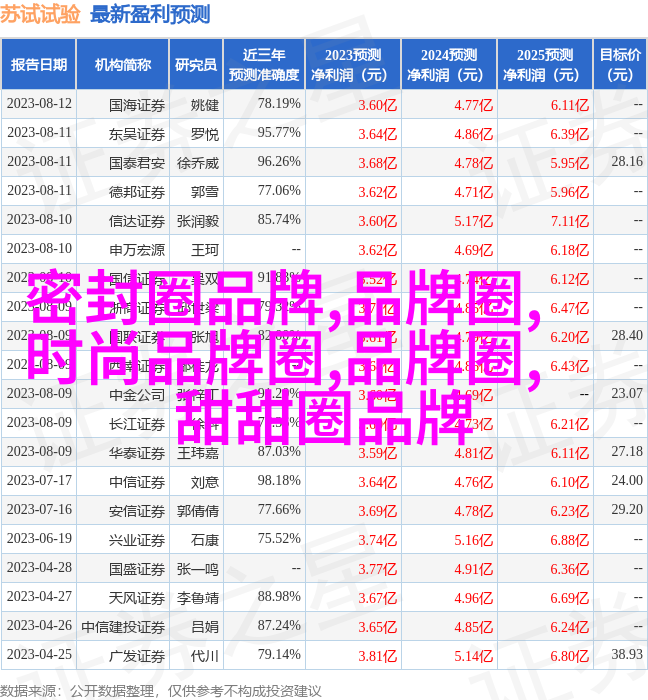This screenshot has width=648, height=700.
Task: Click the 6.18亿 profit forecast
Action: (569, 250)
